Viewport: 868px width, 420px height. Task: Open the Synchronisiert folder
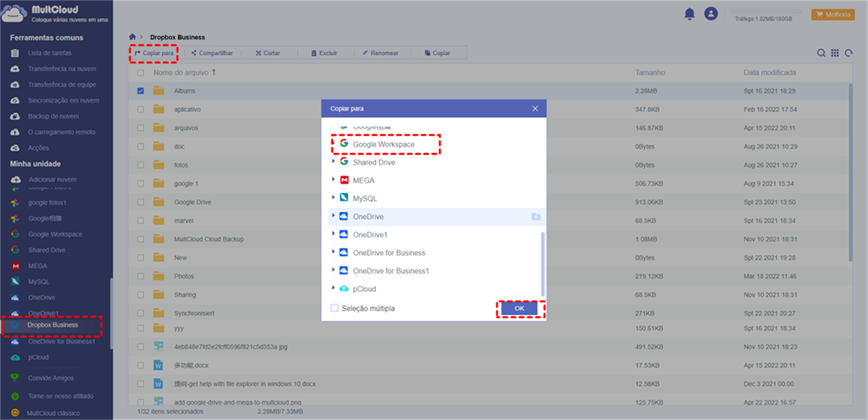[x=195, y=314]
